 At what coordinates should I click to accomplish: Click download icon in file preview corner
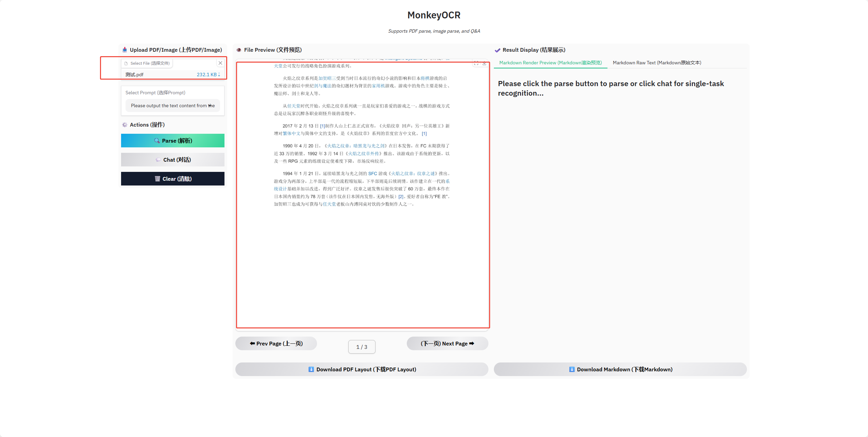point(484,63)
